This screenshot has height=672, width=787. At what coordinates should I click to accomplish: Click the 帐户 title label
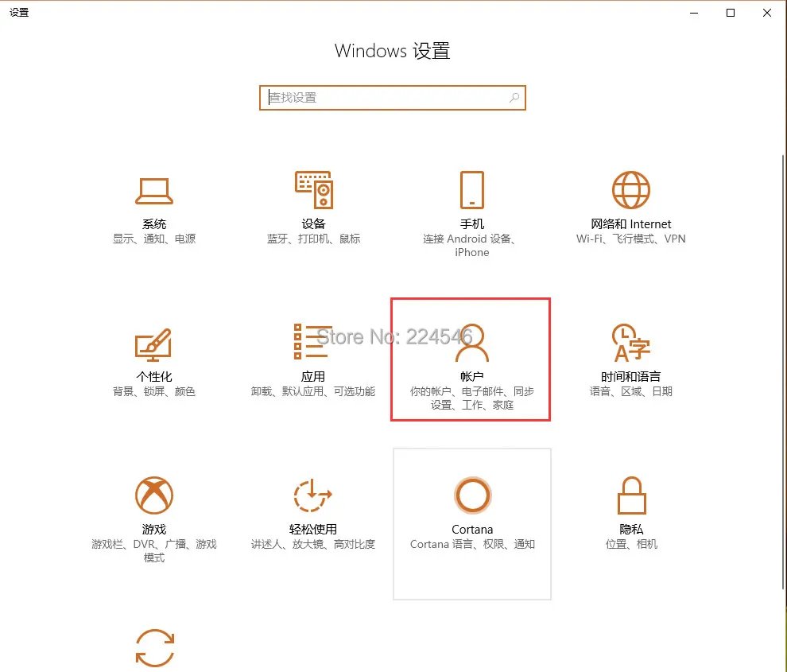(x=471, y=377)
